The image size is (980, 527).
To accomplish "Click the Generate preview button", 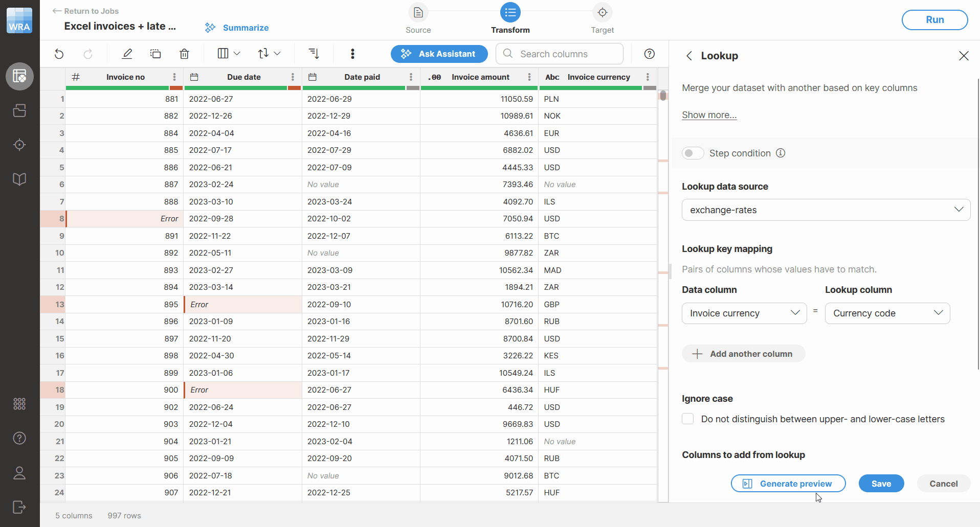I will click(x=788, y=484).
